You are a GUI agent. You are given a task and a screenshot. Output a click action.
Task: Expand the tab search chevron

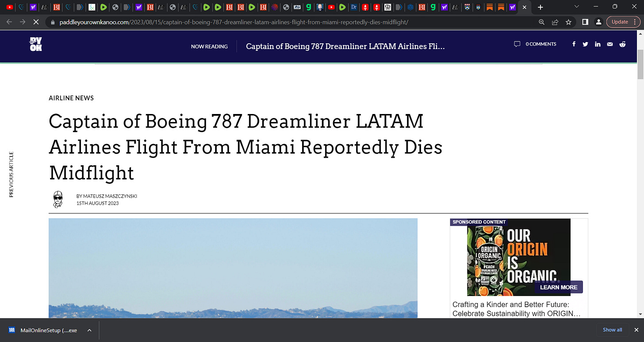576,7
